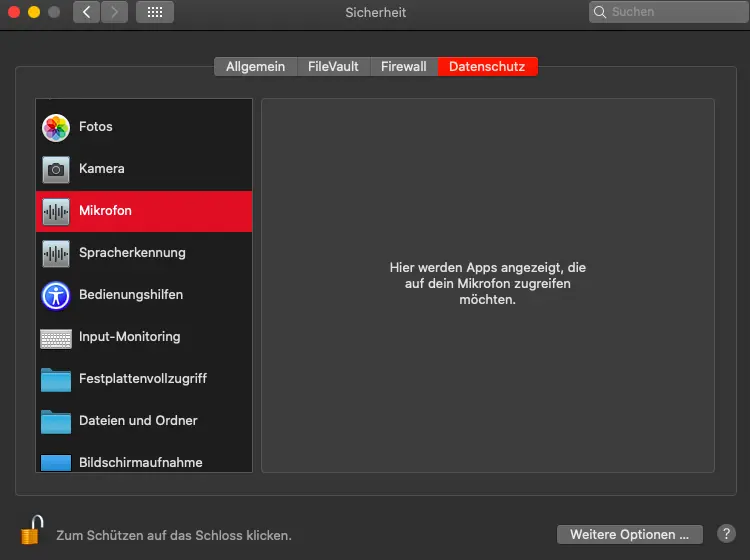This screenshot has height=560, width=750.
Task: Click the lock icon to unlock settings
Action: click(x=32, y=531)
